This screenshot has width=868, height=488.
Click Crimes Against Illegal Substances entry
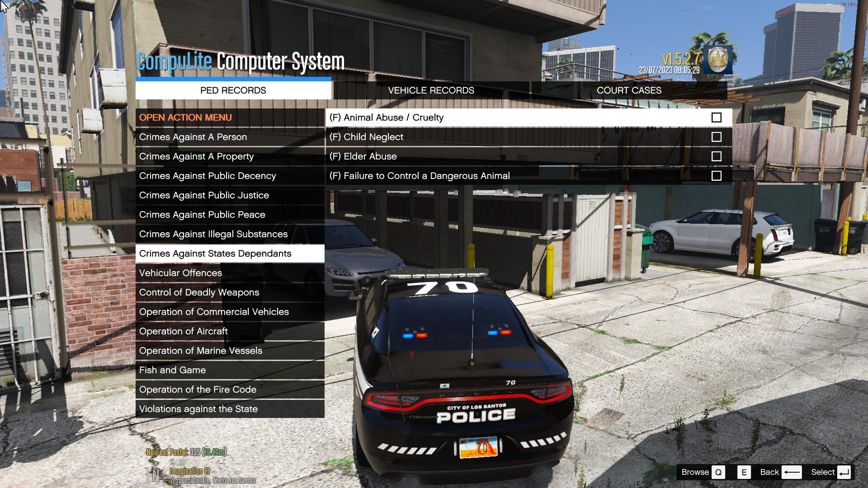213,234
